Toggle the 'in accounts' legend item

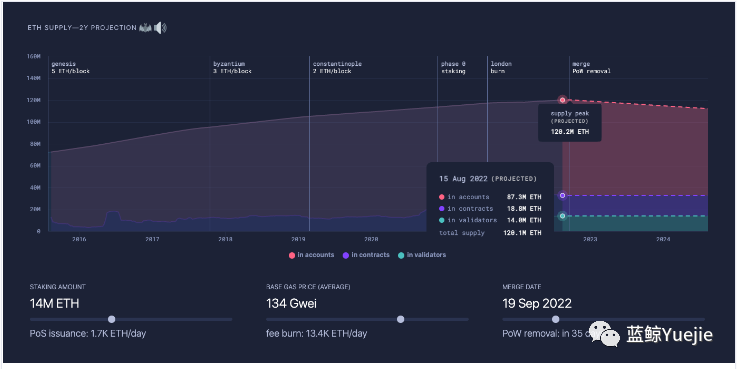(x=312, y=255)
